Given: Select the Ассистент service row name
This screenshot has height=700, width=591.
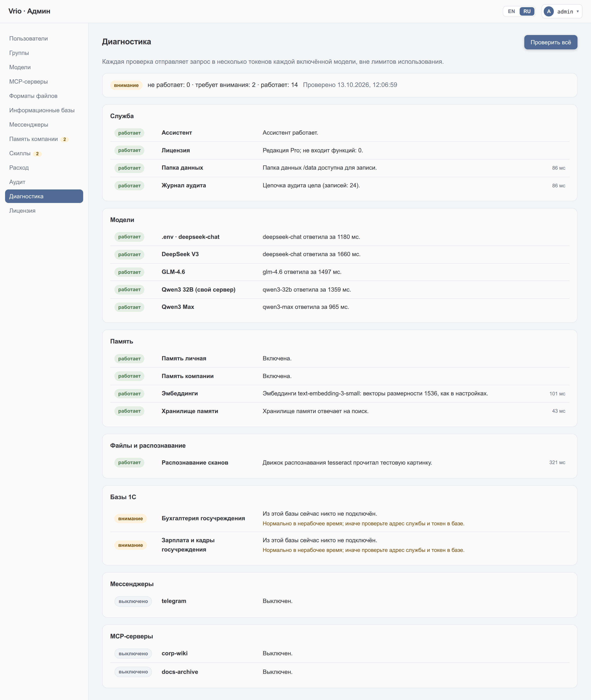Looking at the screenshot, I should click(177, 133).
